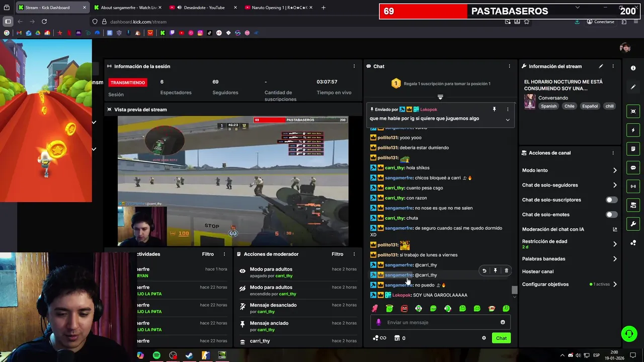Open Información de la sesión three-dot menu
Image resolution: width=644 pixels, height=362 pixels.
pyautogui.click(x=354, y=66)
